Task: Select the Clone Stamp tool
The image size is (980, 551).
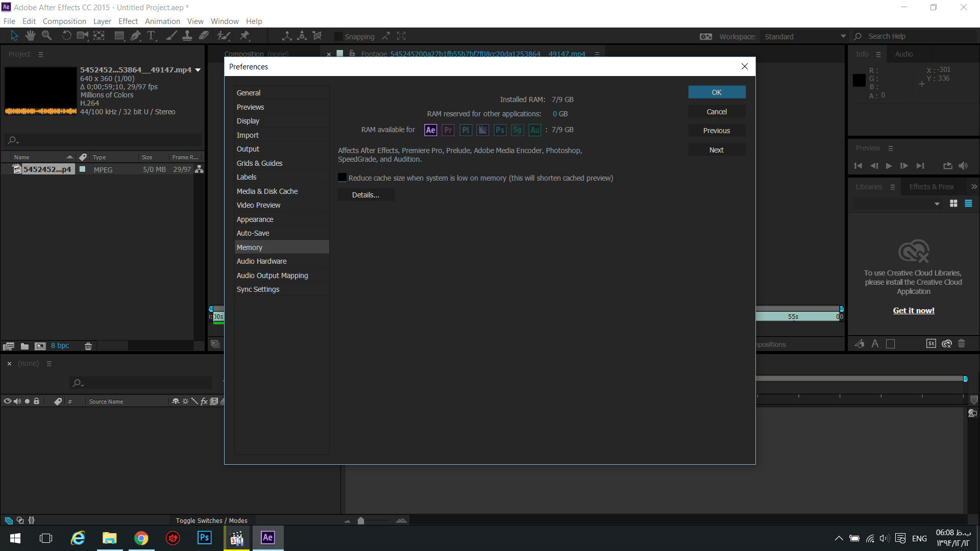Action: pos(187,36)
